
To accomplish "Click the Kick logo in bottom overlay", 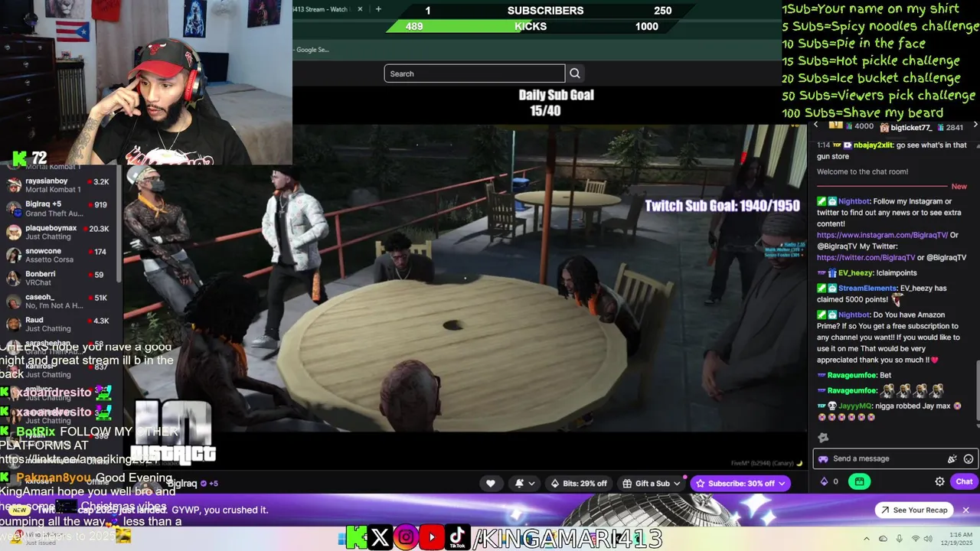I will pyautogui.click(x=355, y=537).
